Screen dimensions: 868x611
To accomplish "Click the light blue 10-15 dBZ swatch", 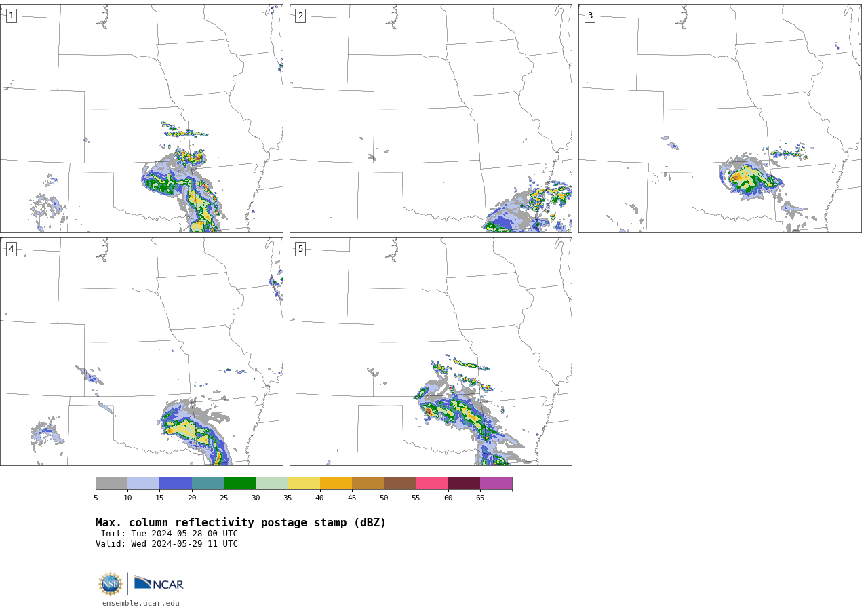I will 143,484.
